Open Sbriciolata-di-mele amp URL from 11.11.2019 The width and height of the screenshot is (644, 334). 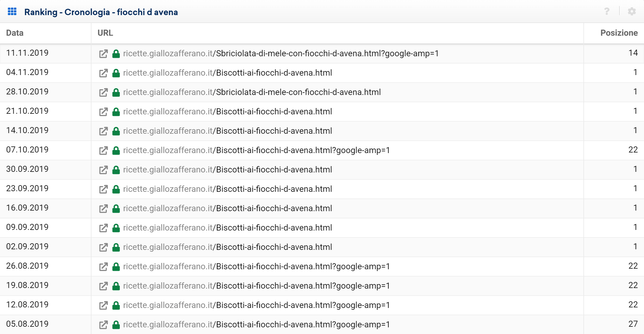[x=281, y=54]
